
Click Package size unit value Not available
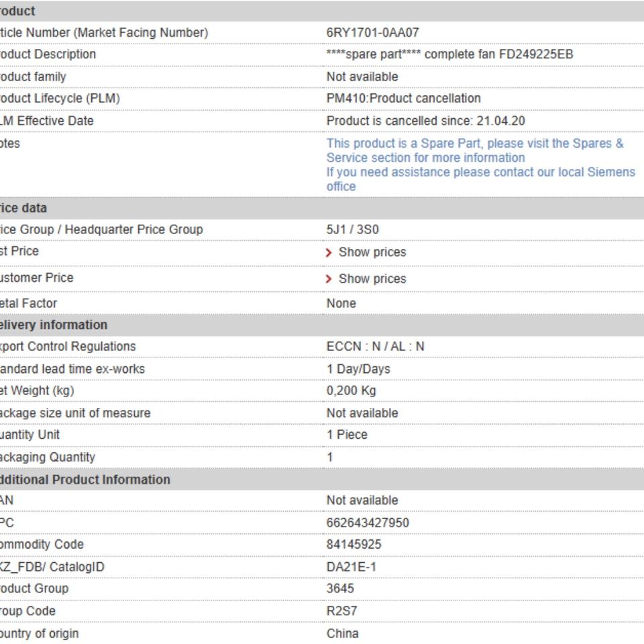(x=362, y=413)
